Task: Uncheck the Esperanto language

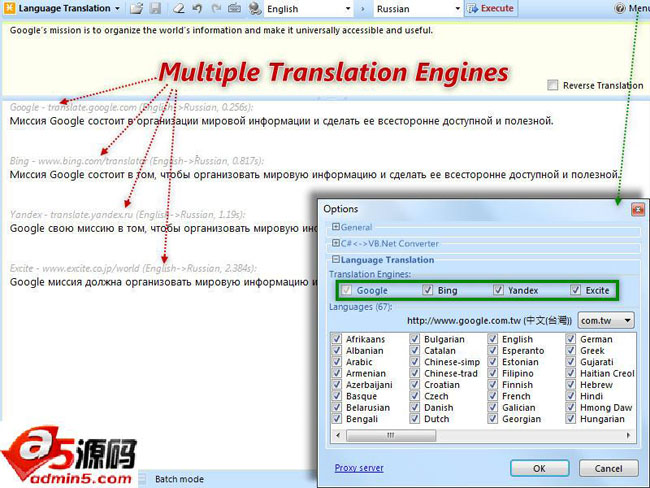Action: (492, 350)
